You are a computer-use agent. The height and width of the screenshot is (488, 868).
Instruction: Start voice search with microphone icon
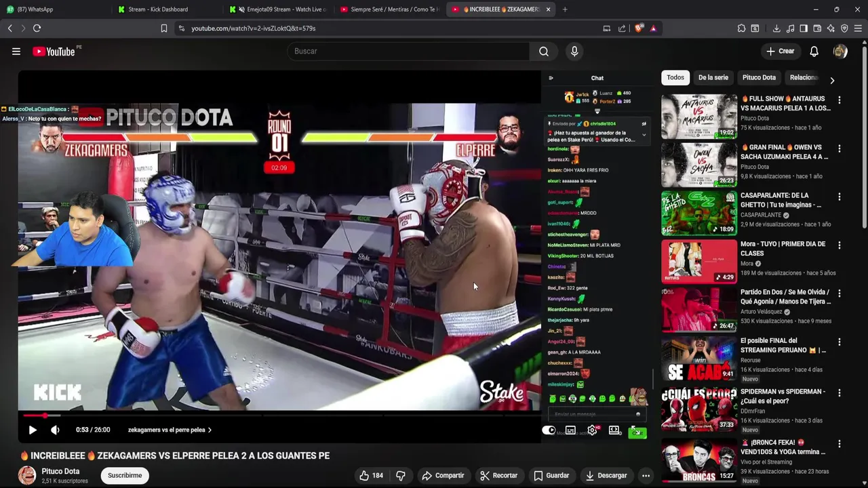click(x=574, y=52)
